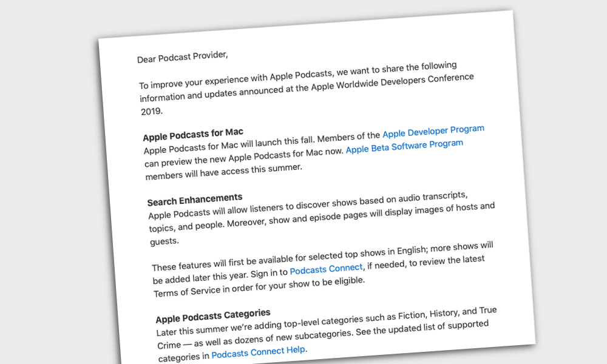This screenshot has width=607, height=364.
Task: Click the line starting 'These features will first'
Action: pyautogui.click(x=322, y=257)
